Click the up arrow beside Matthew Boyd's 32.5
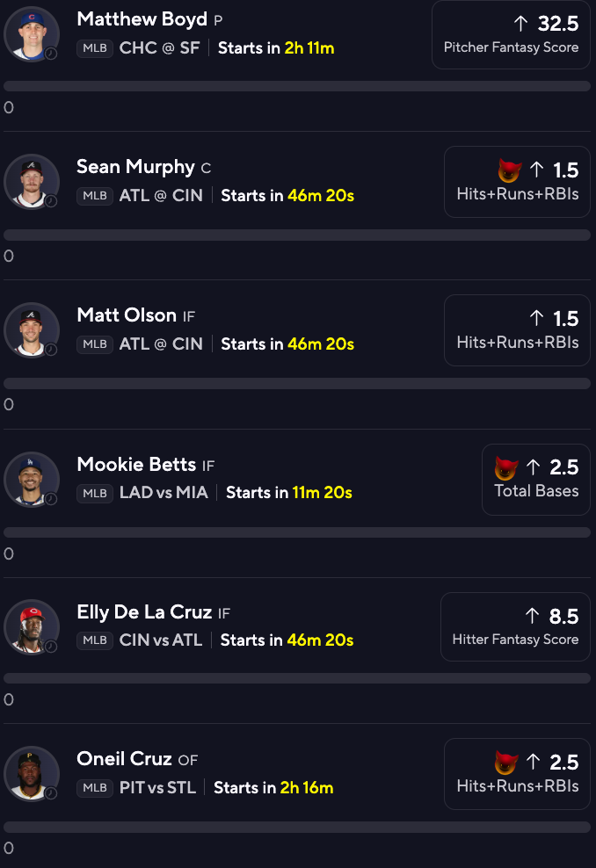596x868 pixels. [x=520, y=23]
